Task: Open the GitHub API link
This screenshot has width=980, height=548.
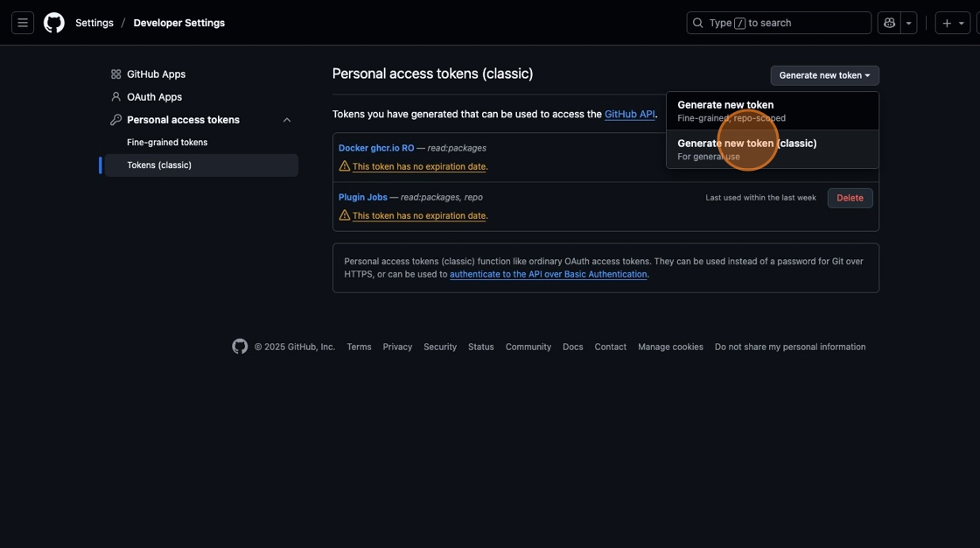Action: [x=629, y=114]
